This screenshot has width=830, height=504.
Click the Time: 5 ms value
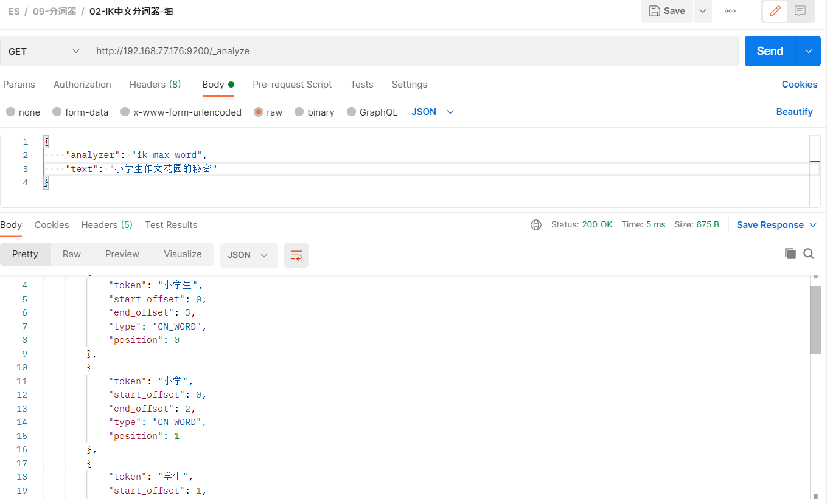point(644,224)
